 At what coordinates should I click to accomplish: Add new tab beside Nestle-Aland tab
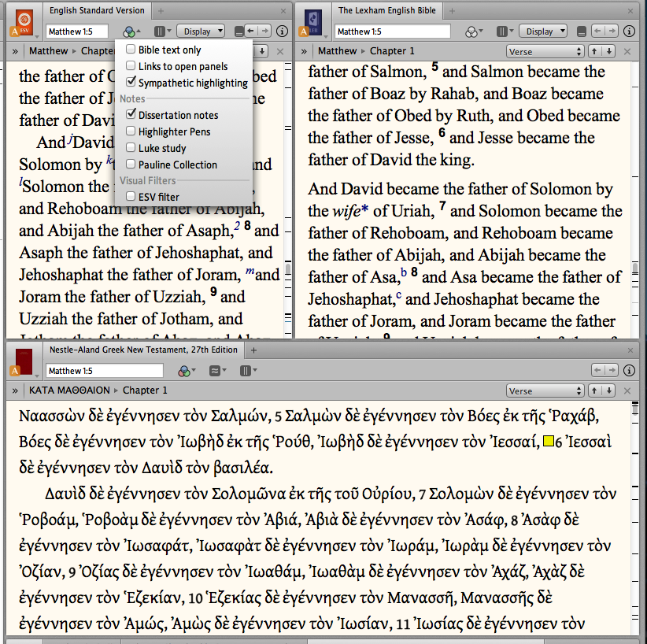coord(253,350)
